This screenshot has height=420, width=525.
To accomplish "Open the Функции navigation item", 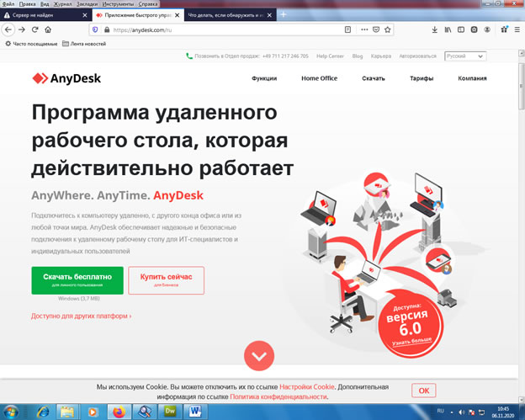I will tap(264, 78).
